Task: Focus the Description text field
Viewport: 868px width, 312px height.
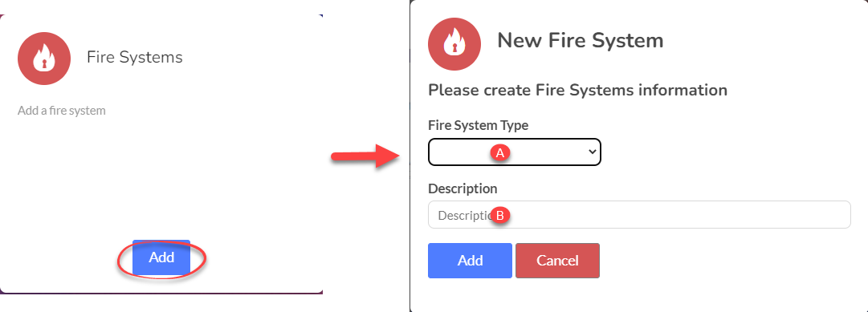Action: (x=639, y=215)
